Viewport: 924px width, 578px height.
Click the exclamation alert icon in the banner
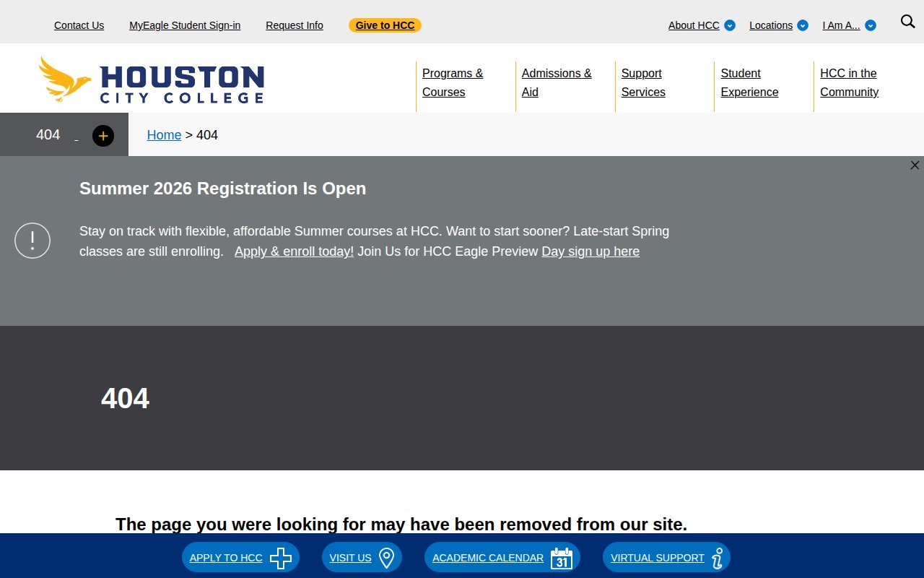coord(32,241)
